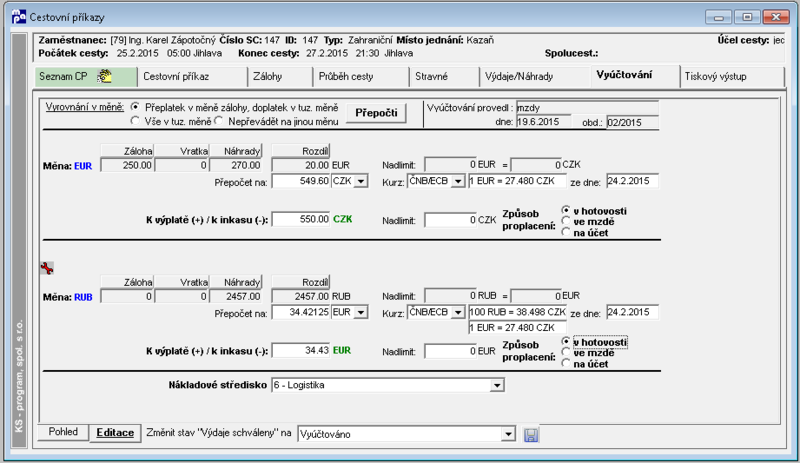Image resolution: width=800 pixels, height=463 pixels.
Task: Click EUR Rozdíl value 20.00
Action: click(x=301, y=165)
